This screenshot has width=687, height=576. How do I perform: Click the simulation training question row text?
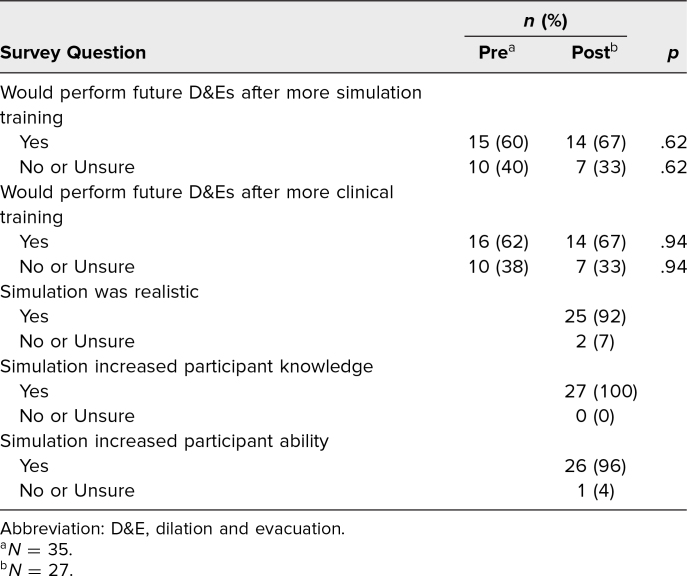(211, 105)
